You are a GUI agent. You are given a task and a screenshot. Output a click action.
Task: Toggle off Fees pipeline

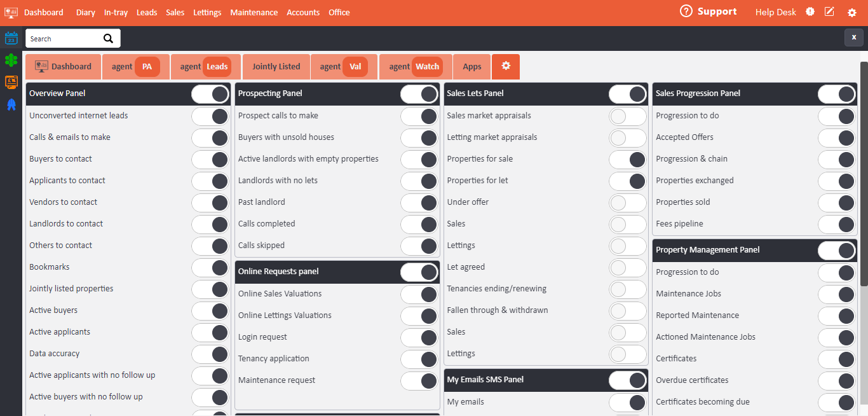[x=836, y=224]
